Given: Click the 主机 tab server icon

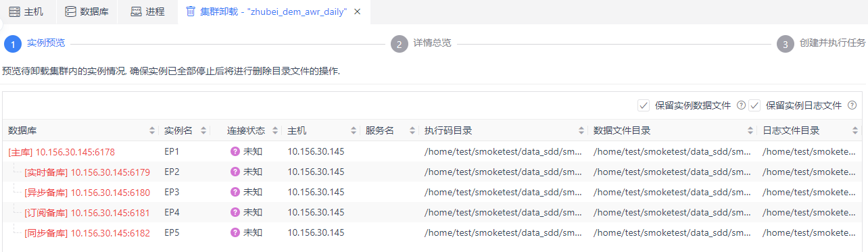Looking at the screenshot, I should pyautogui.click(x=14, y=11).
